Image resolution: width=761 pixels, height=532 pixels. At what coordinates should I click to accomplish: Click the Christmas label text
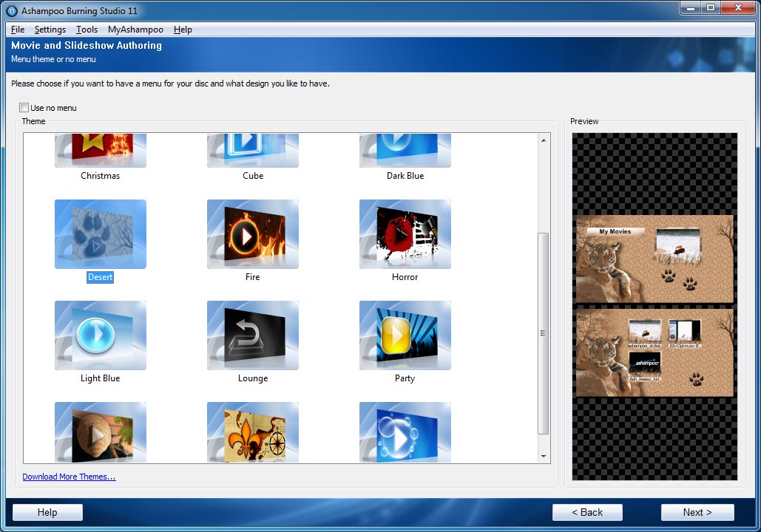click(100, 176)
